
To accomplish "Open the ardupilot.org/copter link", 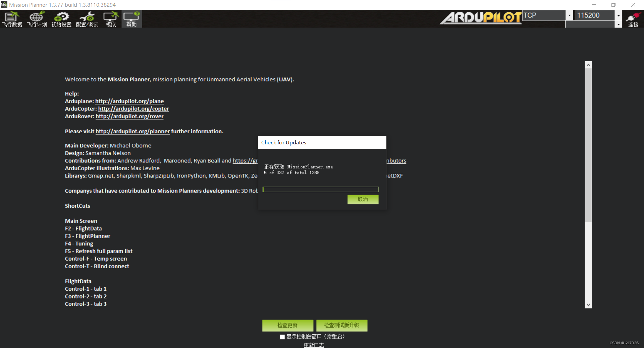I will [x=133, y=109].
